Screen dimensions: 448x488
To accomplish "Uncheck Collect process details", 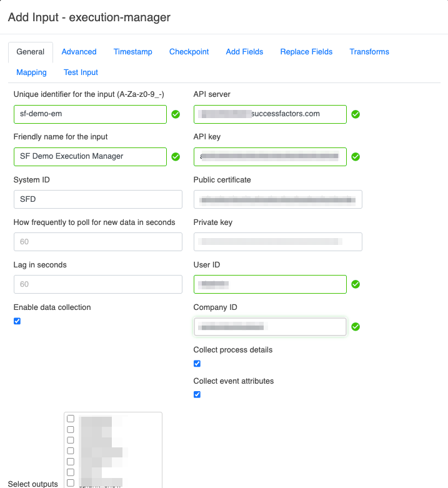I will click(x=197, y=364).
